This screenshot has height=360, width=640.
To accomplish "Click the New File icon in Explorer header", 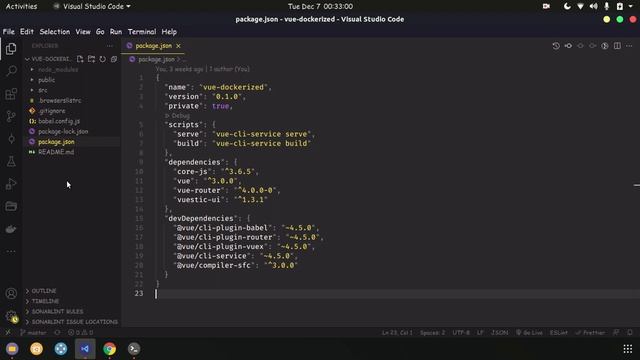I will tap(80, 59).
